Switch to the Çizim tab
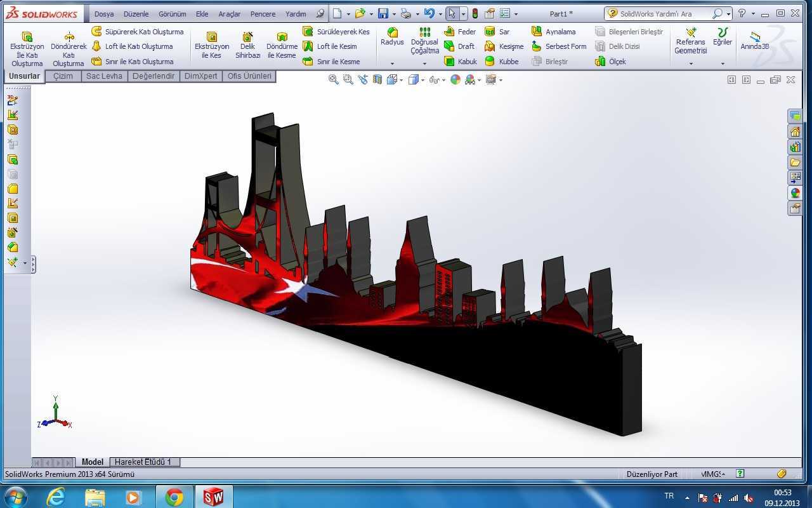This screenshot has width=812, height=508. point(63,76)
